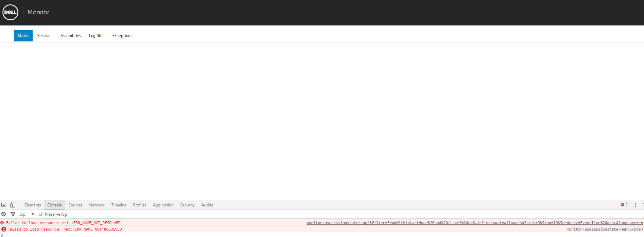Viewport: 644px width, 237px height.
Task: Click the red error icon on first message
Action: tap(2, 223)
